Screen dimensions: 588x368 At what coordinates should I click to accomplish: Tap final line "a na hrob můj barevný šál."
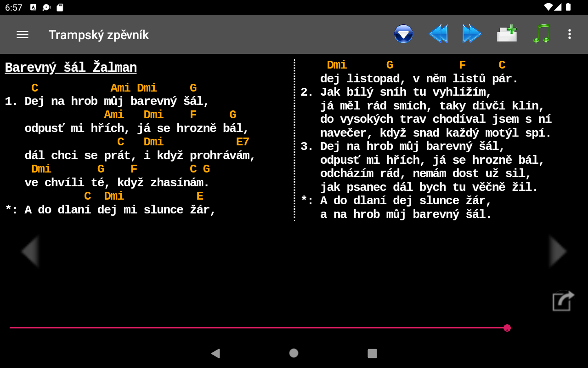[x=406, y=214]
